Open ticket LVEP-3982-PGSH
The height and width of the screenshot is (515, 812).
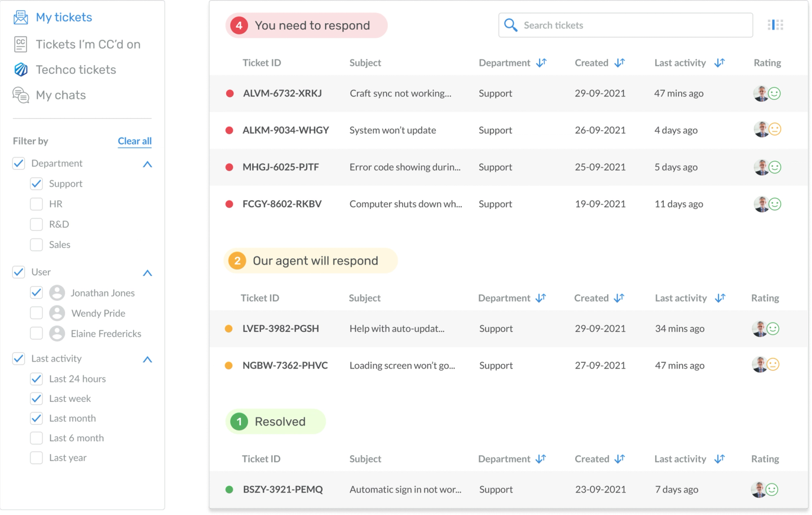point(281,328)
